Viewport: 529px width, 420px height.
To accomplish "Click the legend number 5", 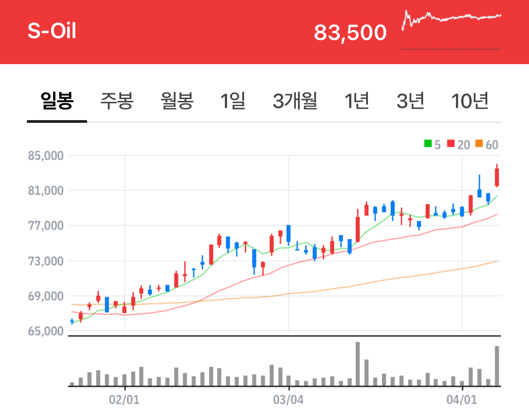I will (x=437, y=145).
